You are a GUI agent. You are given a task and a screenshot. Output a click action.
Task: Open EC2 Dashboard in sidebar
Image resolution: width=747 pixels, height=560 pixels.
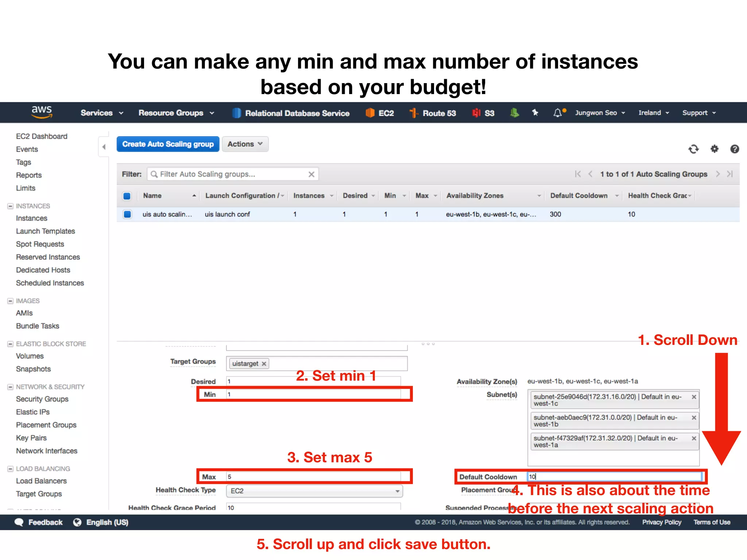pyautogui.click(x=42, y=136)
